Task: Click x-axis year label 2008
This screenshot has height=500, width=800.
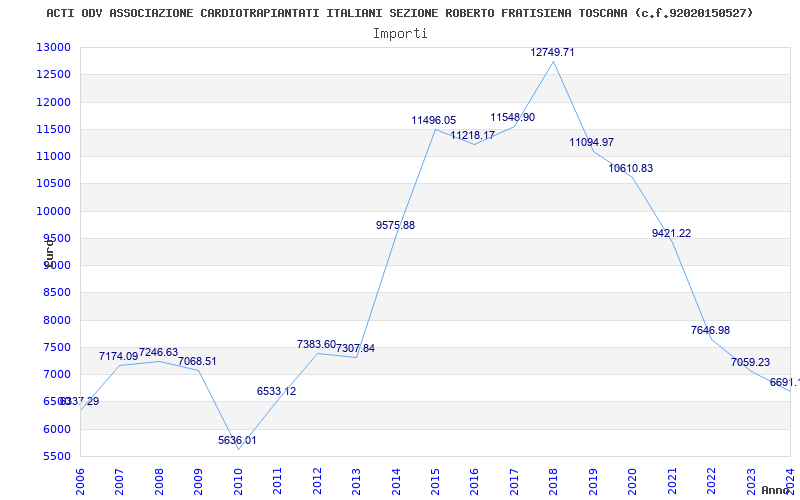Action: tap(159, 482)
